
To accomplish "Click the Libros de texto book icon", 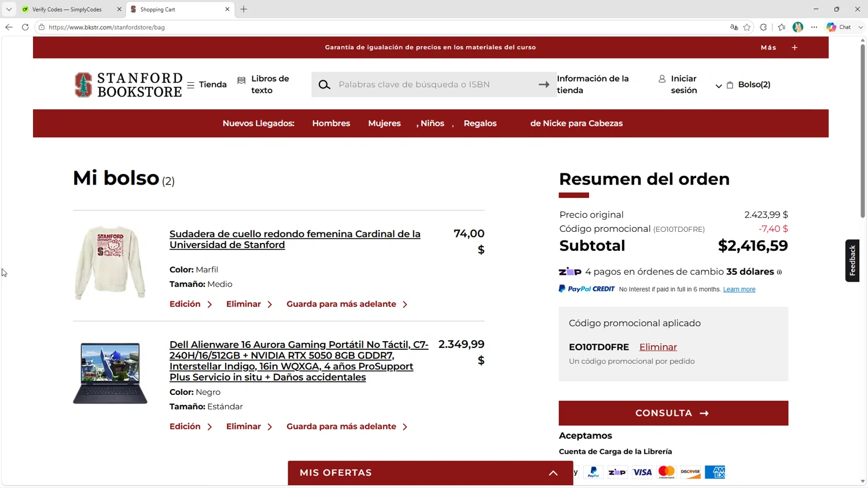I will pos(241,80).
